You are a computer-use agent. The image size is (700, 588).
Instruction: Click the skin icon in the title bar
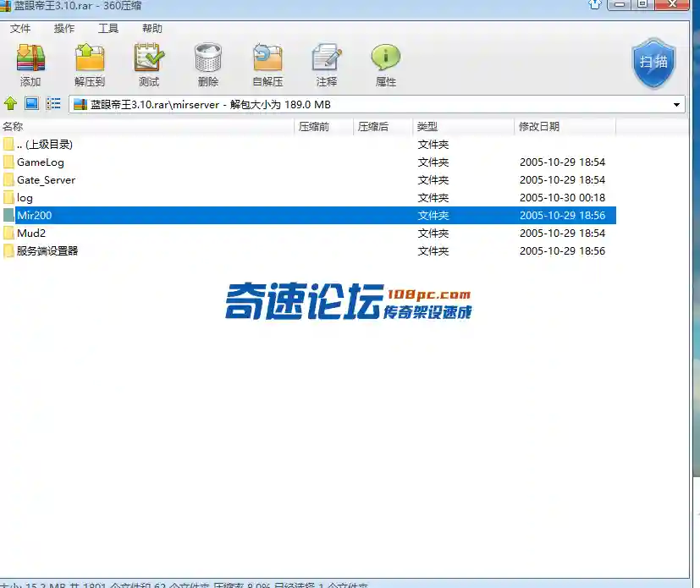595,4
